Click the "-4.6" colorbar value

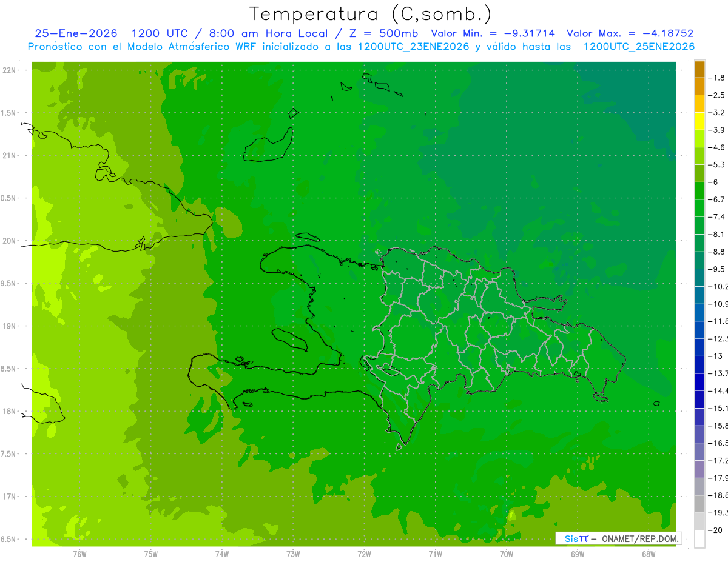tap(717, 147)
